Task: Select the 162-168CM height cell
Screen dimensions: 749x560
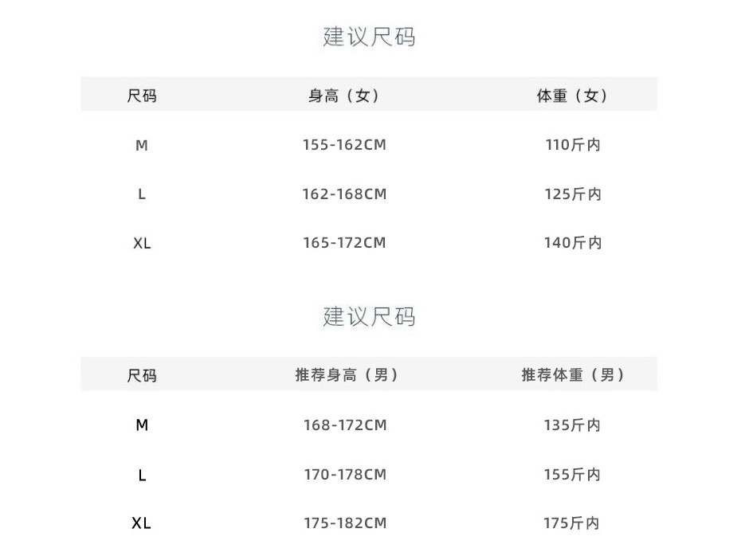Action: (344, 194)
